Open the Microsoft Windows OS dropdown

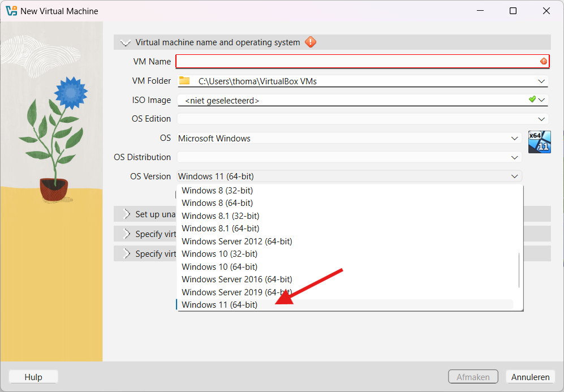click(514, 138)
